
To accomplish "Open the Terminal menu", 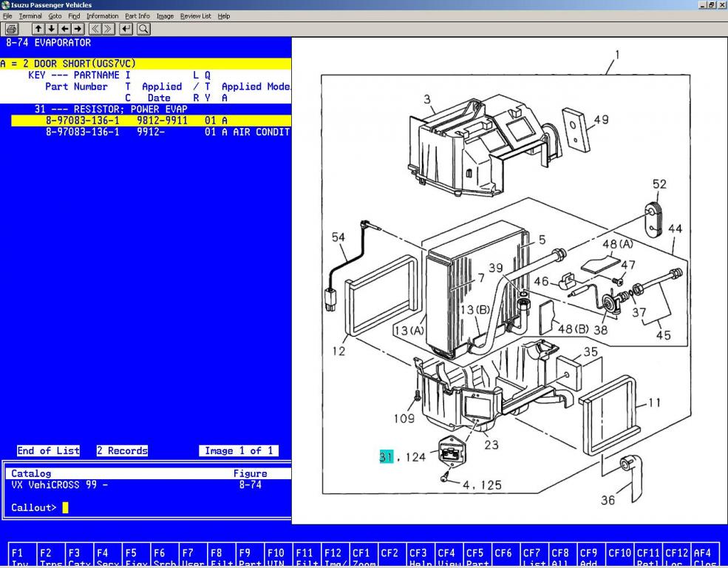I will click(x=32, y=16).
